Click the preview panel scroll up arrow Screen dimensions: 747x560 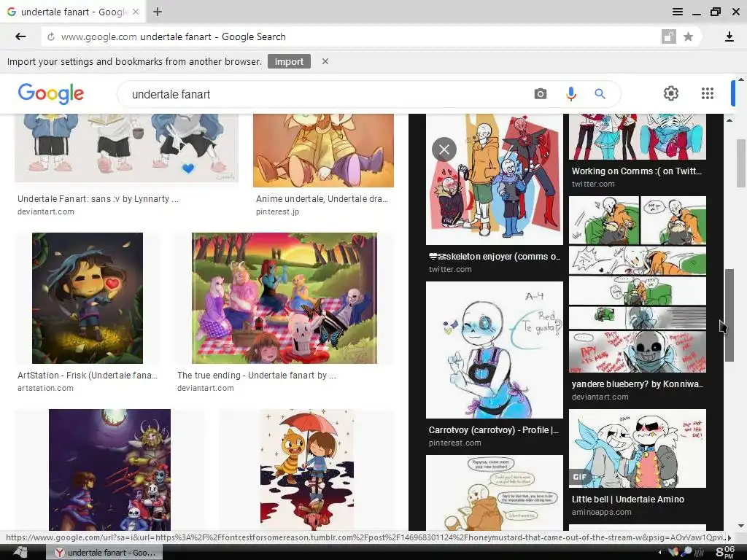pos(729,120)
